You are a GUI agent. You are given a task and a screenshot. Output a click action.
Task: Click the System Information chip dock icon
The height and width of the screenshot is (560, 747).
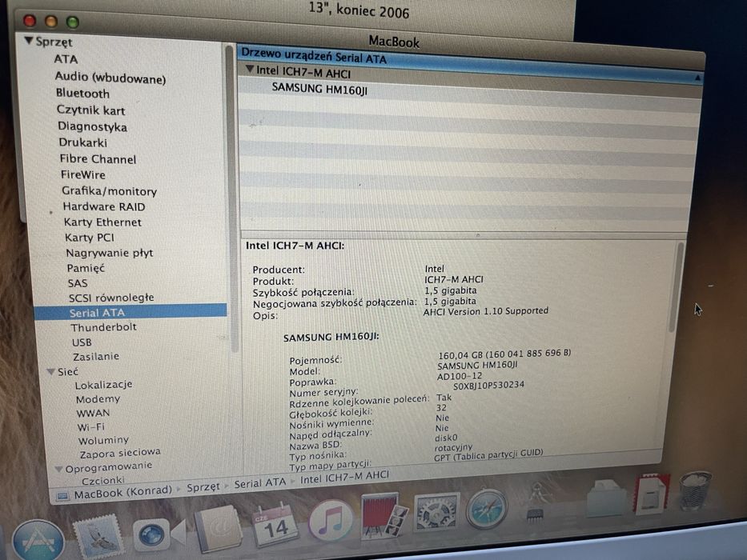point(536,503)
